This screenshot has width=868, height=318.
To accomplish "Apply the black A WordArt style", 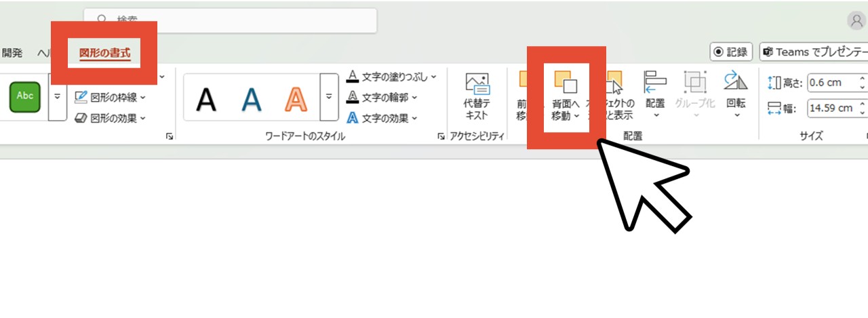I will tap(206, 100).
